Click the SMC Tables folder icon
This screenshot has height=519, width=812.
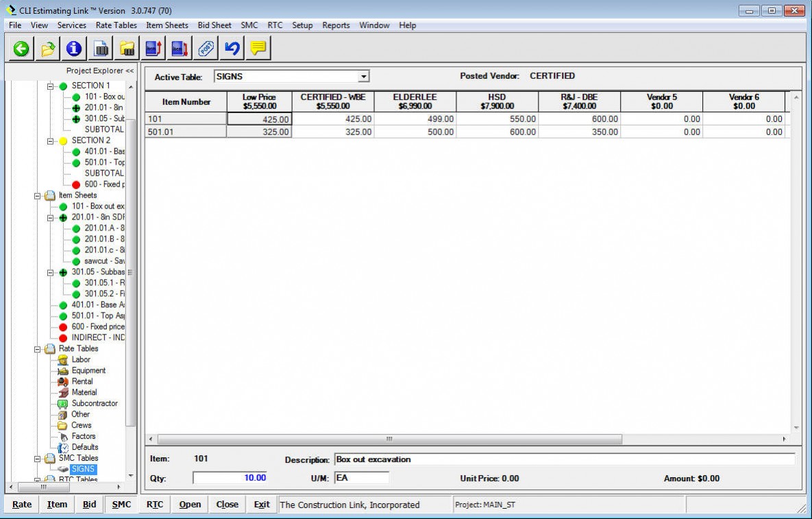coord(50,459)
